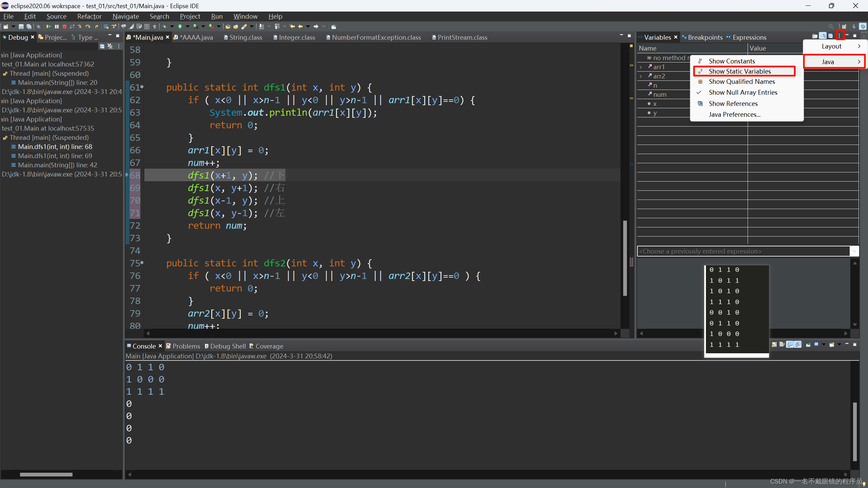868x488 pixels.
Task: Switch to the Breakpoints tab
Action: click(x=705, y=37)
